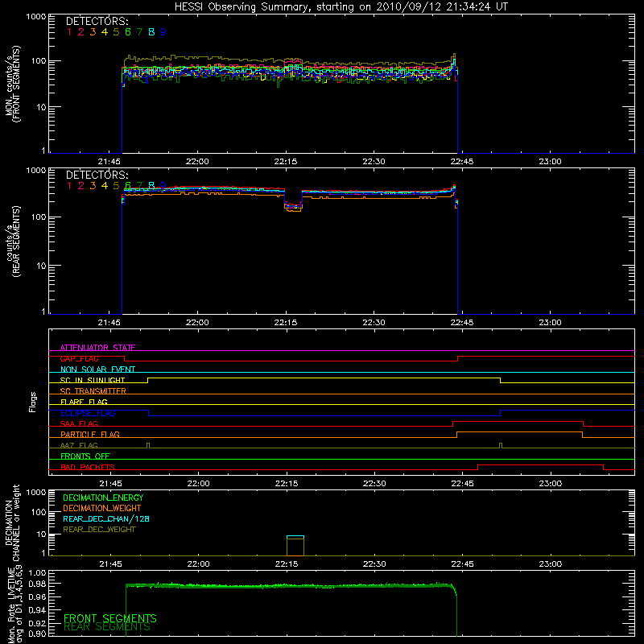Screen dimensions: 644x644
Task: Click the ATTENUATOR_STATE flag label
Action: (x=97, y=348)
